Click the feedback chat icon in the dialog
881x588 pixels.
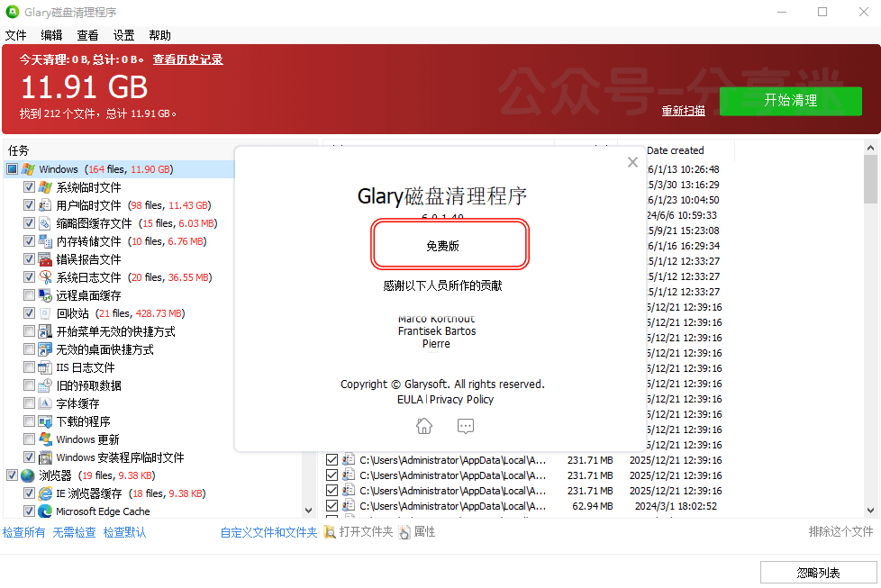[466, 426]
